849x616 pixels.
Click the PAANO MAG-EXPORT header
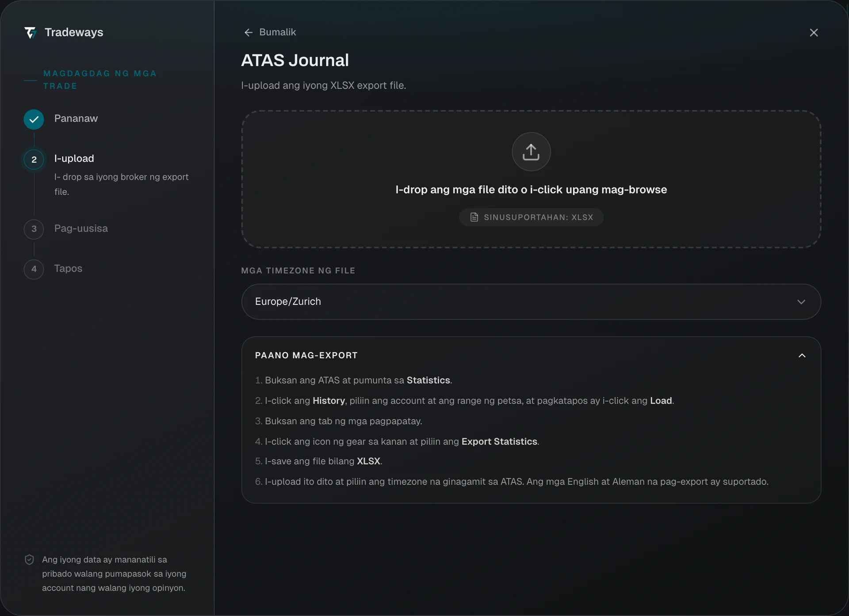(306, 355)
